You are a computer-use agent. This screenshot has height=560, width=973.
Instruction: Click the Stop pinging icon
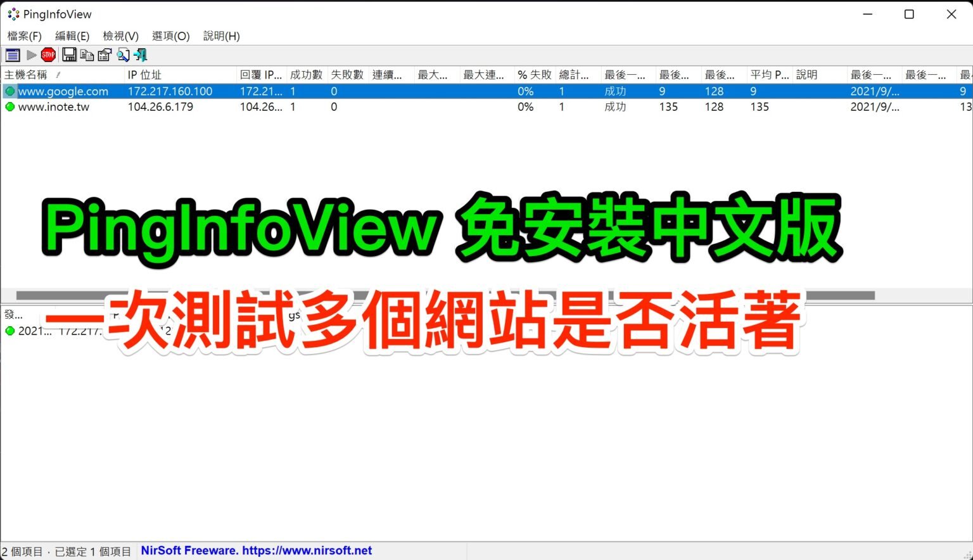[48, 55]
